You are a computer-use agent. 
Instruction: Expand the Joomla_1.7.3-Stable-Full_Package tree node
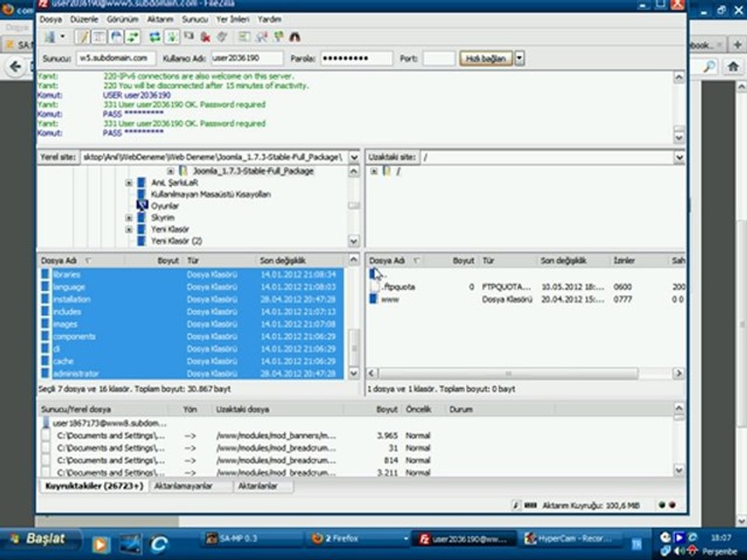(170, 171)
